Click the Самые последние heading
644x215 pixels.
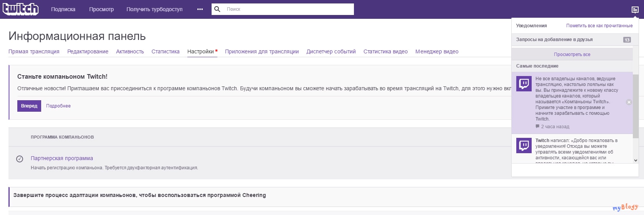point(537,66)
